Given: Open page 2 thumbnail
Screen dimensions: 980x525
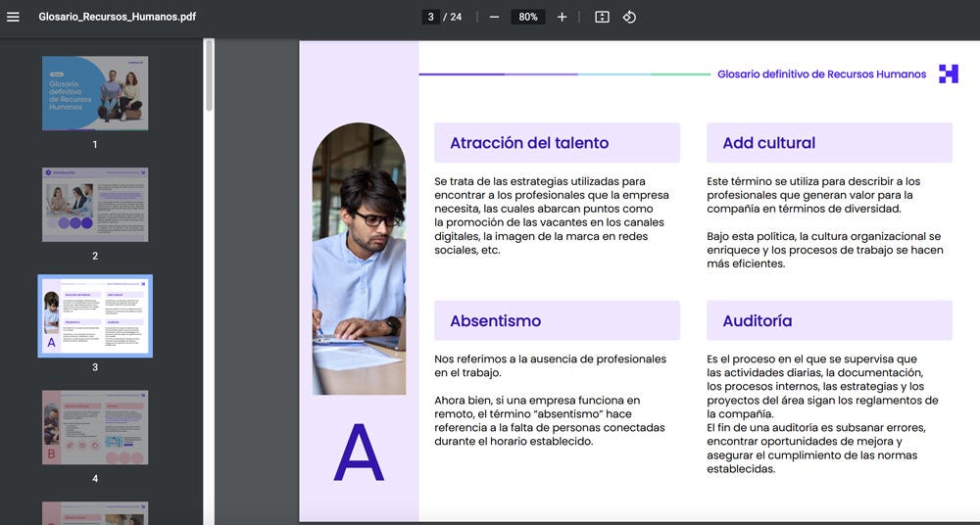Looking at the screenshot, I should (95, 205).
